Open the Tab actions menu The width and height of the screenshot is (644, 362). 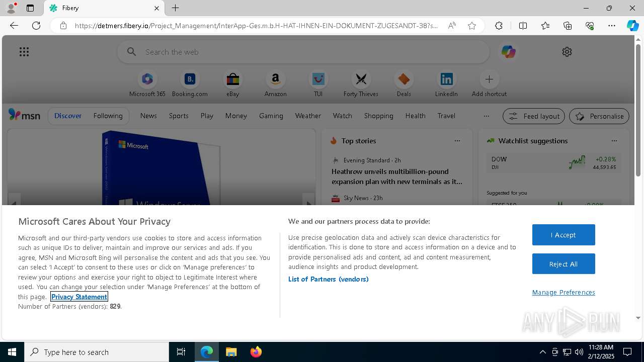(30, 8)
